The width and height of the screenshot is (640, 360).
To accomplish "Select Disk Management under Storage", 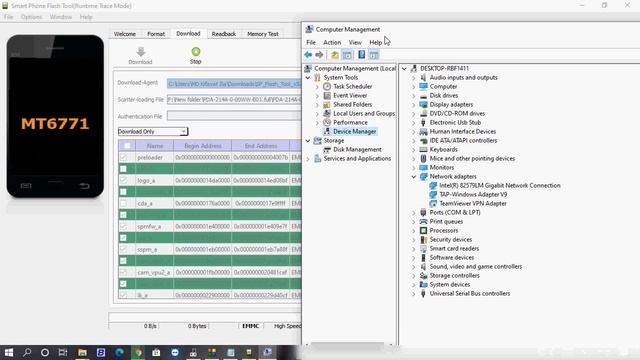I will (x=357, y=149).
